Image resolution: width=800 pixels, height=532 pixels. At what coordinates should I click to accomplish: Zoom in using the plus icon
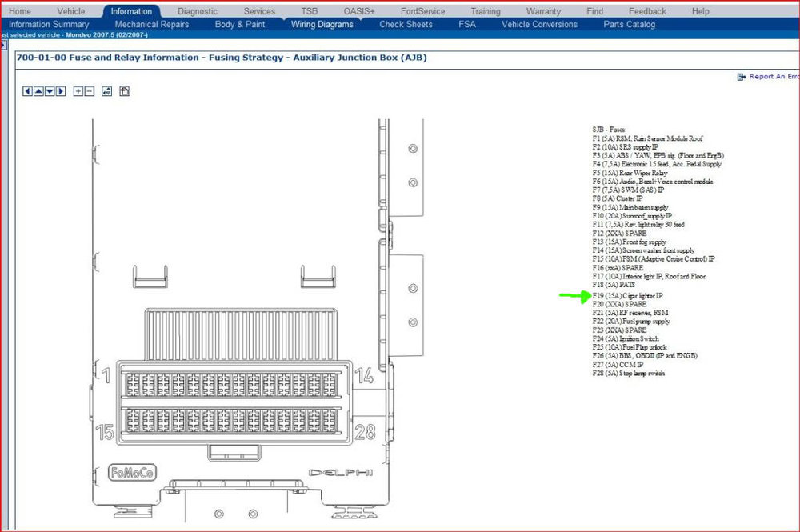pos(78,91)
